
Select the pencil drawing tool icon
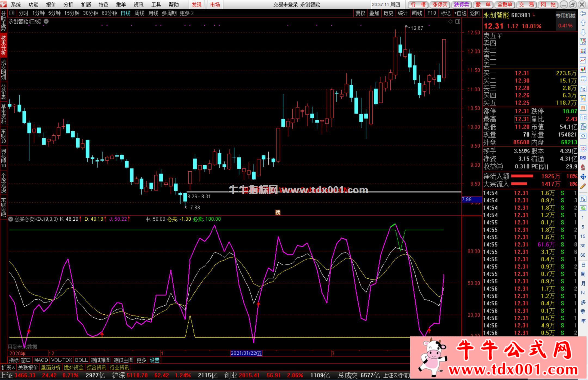[x=583, y=186]
